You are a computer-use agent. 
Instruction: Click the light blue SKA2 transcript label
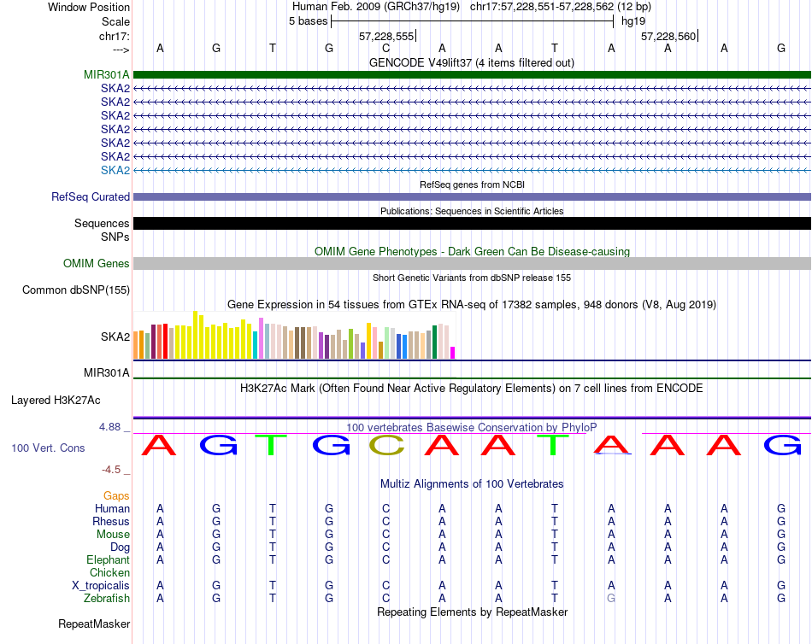coord(115,170)
